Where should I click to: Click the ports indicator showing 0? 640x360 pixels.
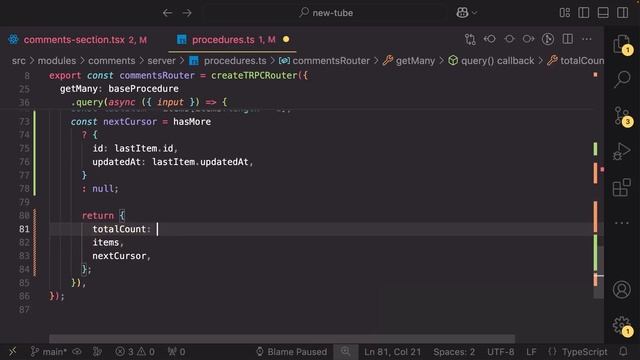point(176,351)
